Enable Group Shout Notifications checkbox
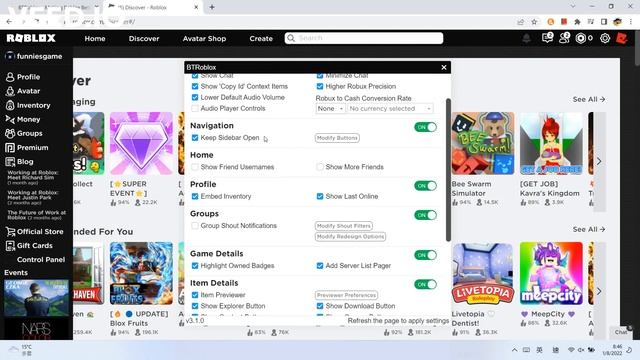 (x=195, y=226)
